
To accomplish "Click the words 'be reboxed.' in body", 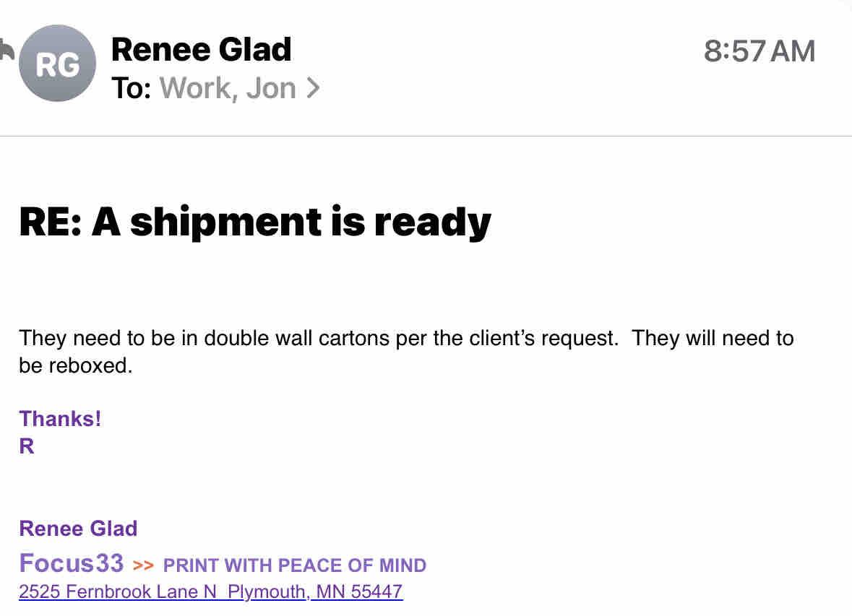I will (x=76, y=365).
